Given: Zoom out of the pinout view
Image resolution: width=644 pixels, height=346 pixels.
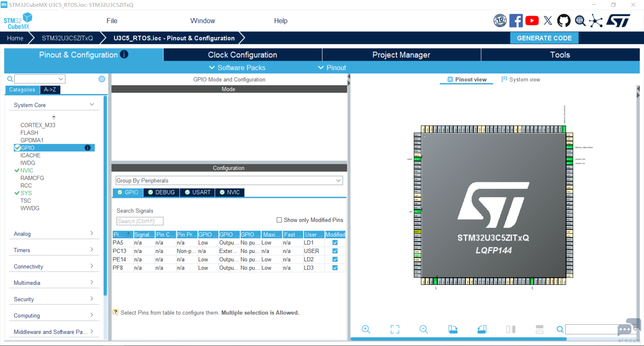Looking at the screenshot, I should (x=424, y=329).
